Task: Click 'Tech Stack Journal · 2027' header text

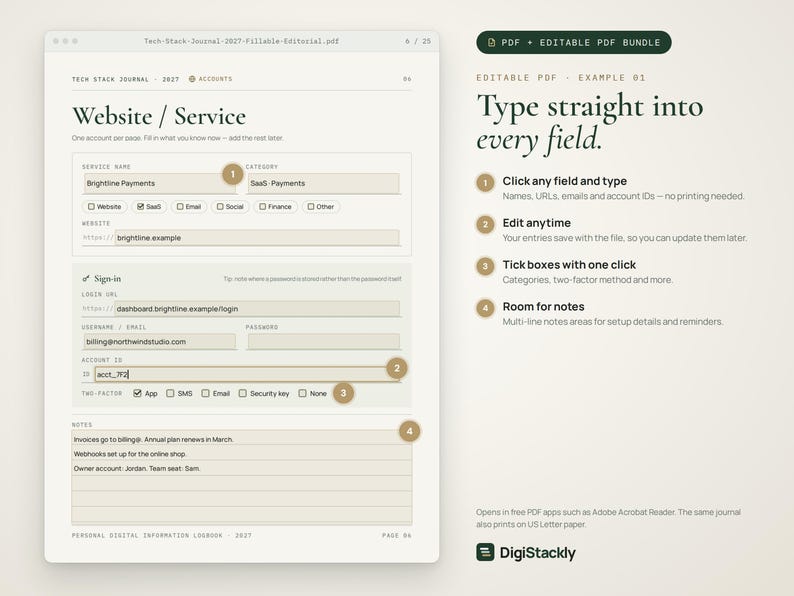Action: (126, 80)
